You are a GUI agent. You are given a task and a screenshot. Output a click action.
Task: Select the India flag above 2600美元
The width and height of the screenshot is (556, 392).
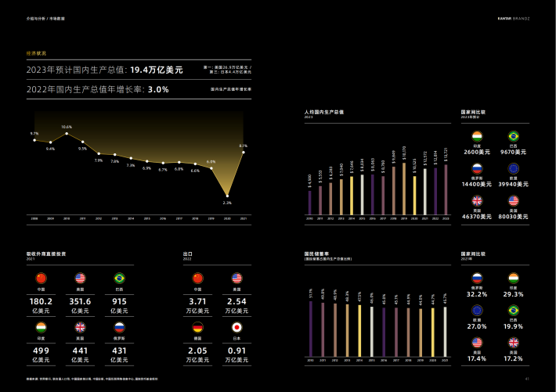point(477,136)
